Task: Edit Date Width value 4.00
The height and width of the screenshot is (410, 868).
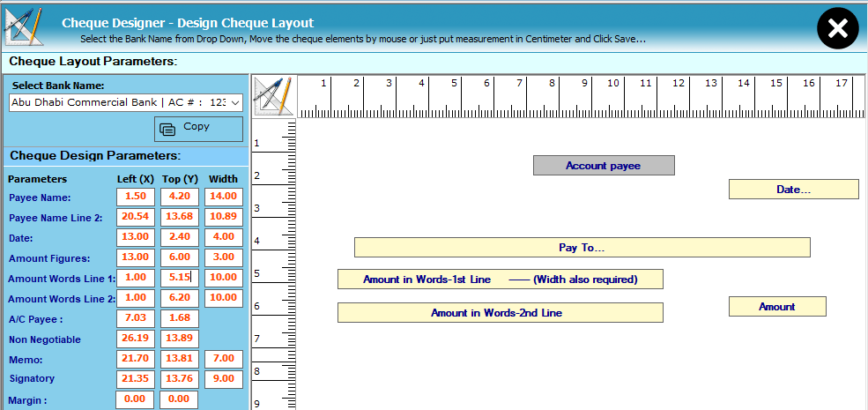Action: pos(224,237)
